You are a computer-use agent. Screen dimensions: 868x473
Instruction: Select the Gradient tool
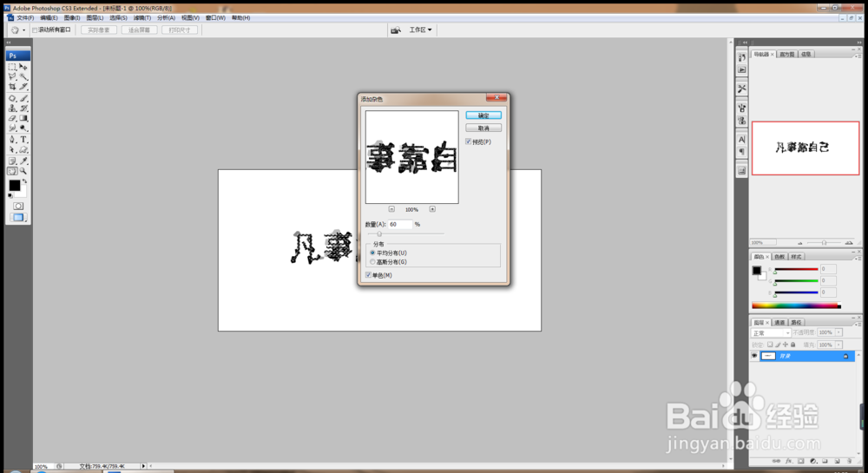(23, 118)
